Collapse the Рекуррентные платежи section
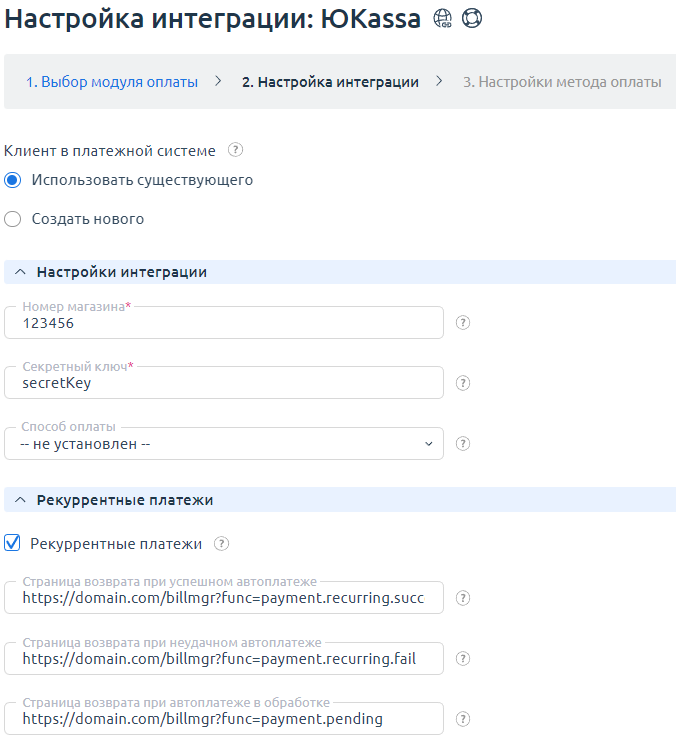 [20, 500]
